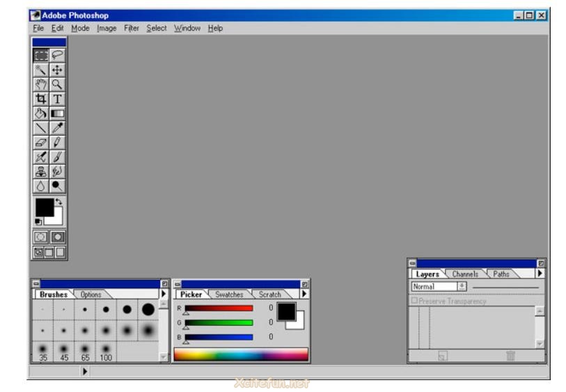The width and height of the screenshot is (566, 392).
Task: Select the Hand tool
Action: click(41, 84)
